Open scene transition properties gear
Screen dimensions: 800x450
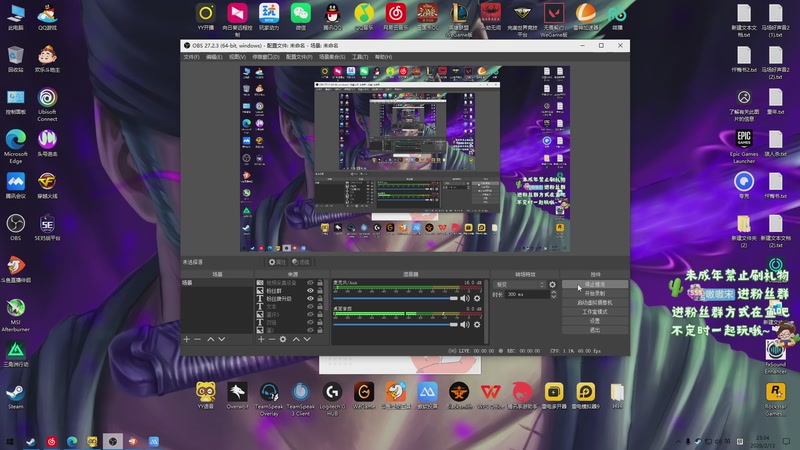tap(553, 285)
